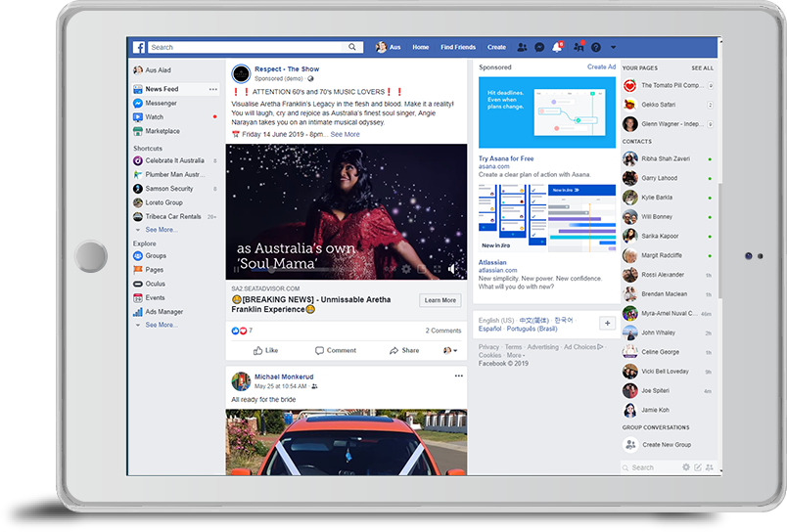
Task: Open Aus Alad profile in left sidebar
Action: (152, 70)
